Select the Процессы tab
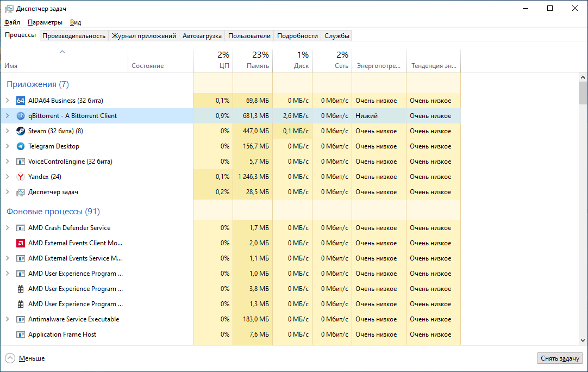 [x=20, y=35]
